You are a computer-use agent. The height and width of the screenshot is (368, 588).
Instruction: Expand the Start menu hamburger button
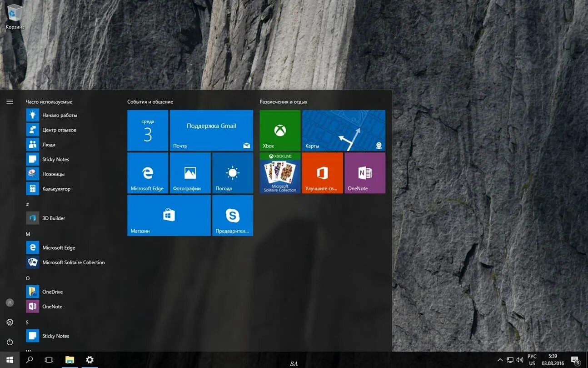10,102
